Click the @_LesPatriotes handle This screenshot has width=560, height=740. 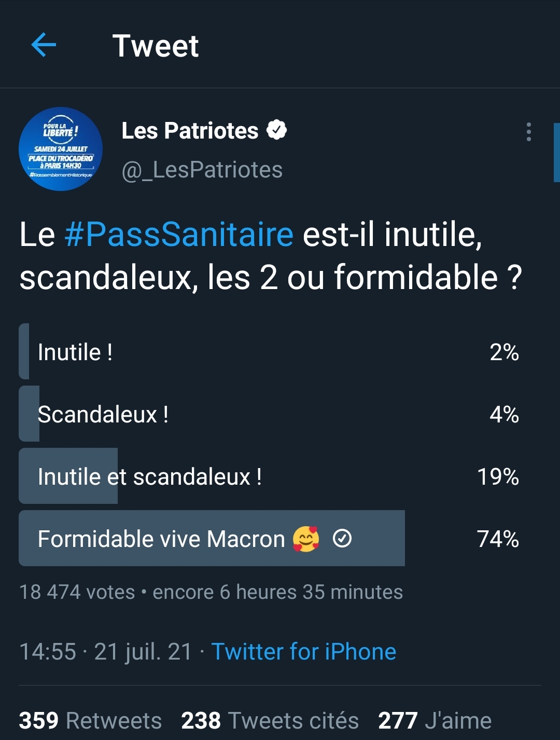(x=202, y=170)
